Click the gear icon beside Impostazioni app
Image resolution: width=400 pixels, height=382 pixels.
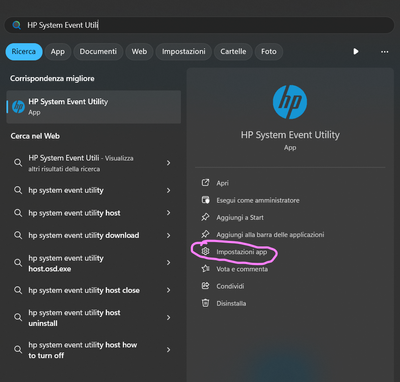click(x=205, y=251)
